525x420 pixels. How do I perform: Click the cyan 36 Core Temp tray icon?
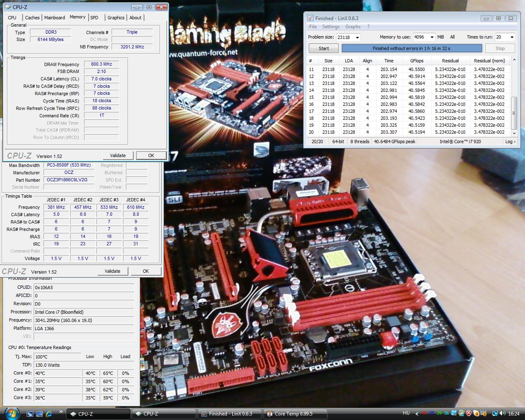(x=446, y=413)
